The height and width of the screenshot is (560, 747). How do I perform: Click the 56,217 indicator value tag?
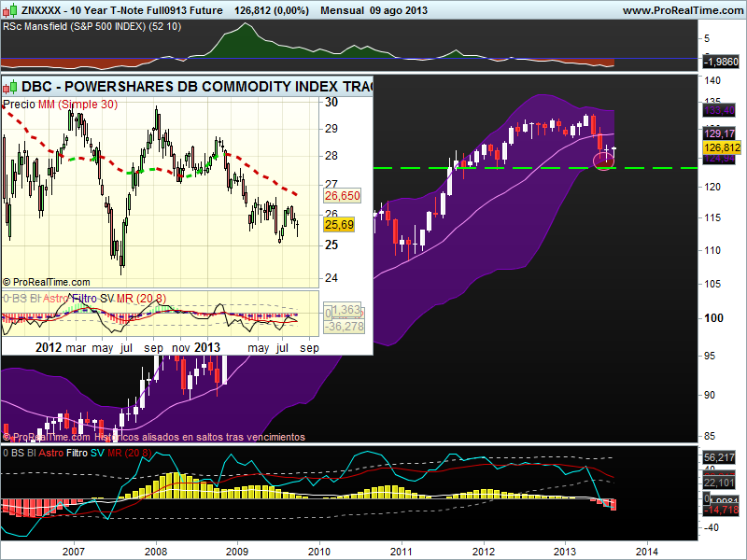[719, 457]
